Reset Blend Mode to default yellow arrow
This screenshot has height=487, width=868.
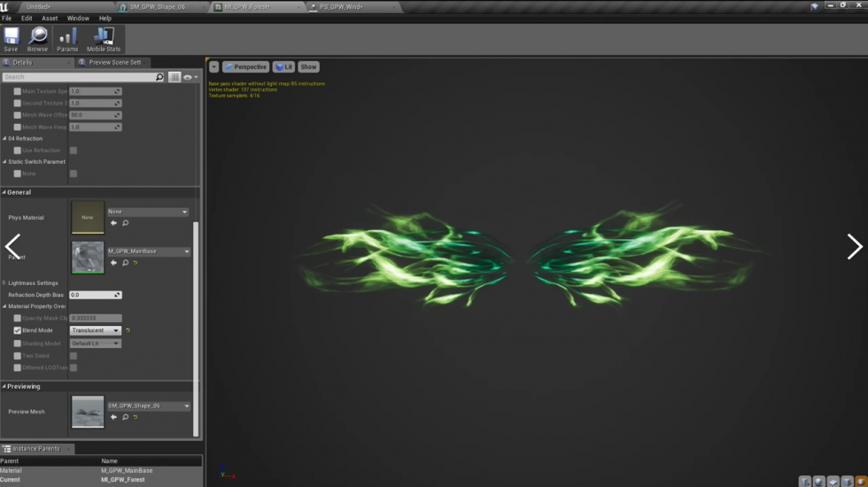128,330
